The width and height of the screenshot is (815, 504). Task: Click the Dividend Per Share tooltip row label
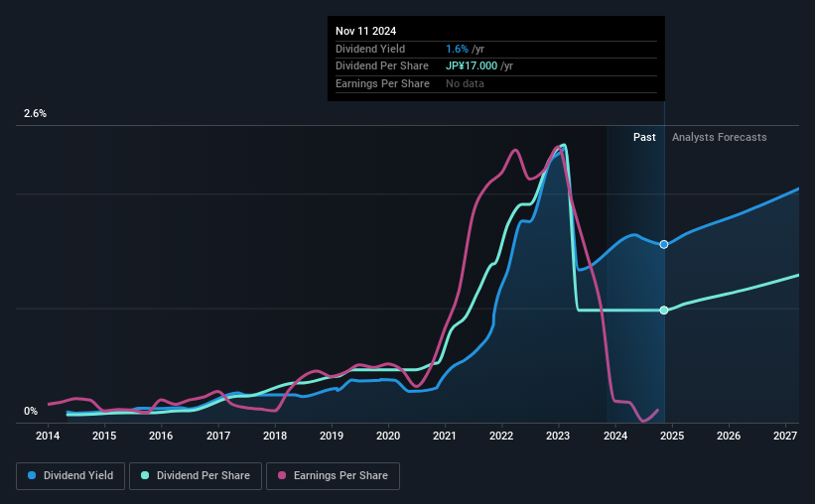pos(382,66)
